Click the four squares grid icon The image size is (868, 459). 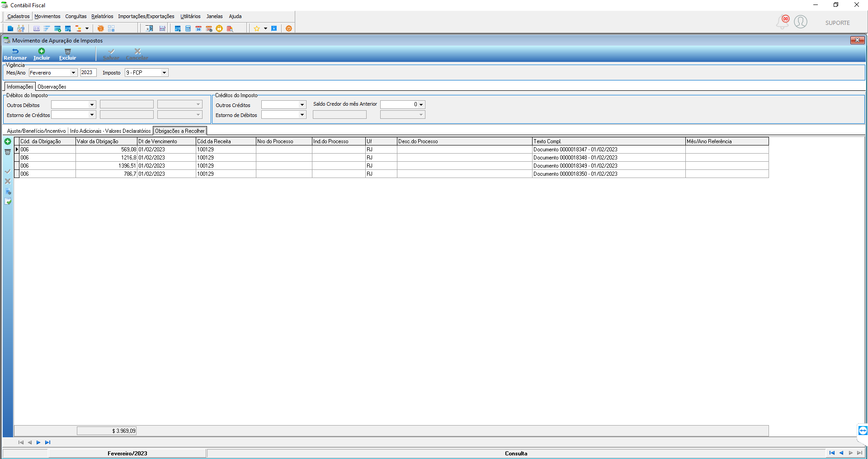point(111,28)
